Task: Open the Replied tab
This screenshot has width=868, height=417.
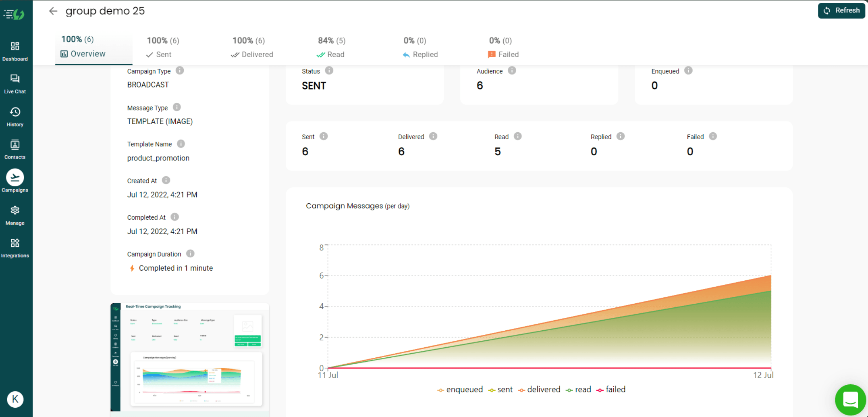Action: (x=420, y=47)
